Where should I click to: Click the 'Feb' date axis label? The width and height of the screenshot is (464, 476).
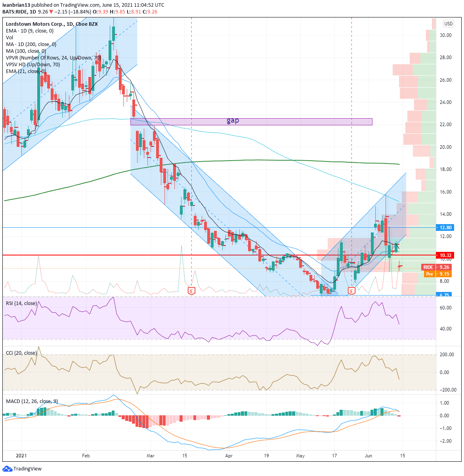pyautogui.click(x=86, y=456)
